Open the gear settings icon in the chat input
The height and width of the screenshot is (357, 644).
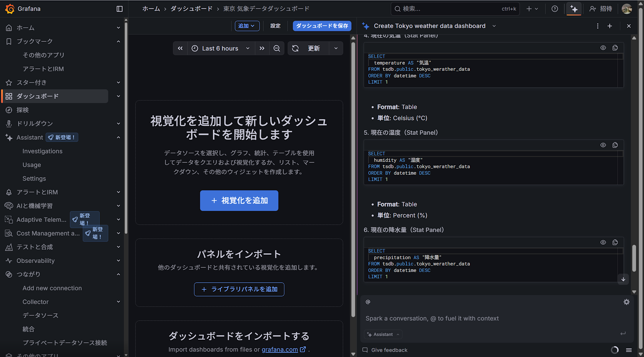(x=626, y=302)
